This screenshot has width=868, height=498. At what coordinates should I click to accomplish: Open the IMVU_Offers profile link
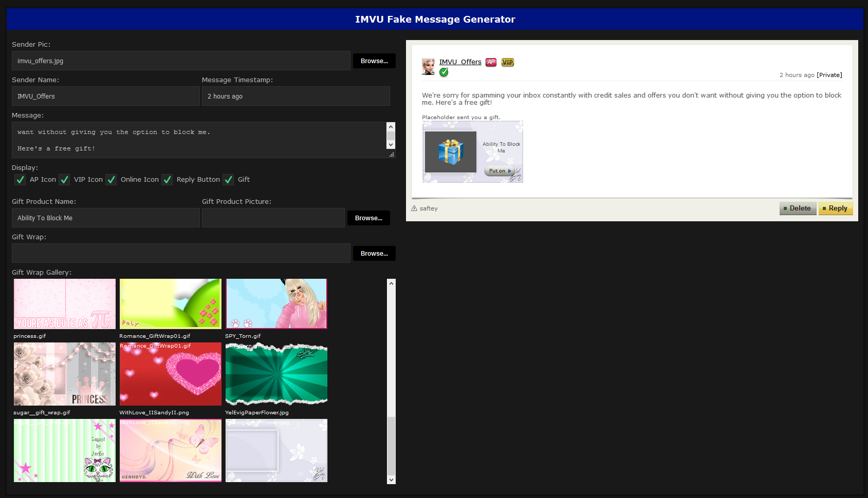coord(460,62)
